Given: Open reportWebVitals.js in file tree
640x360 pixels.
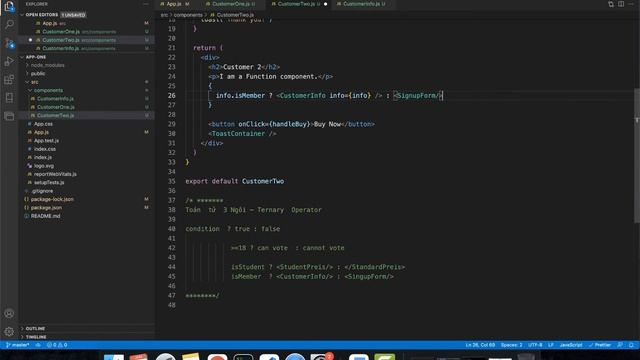Looking at the screenshot, I should point(55,174).
